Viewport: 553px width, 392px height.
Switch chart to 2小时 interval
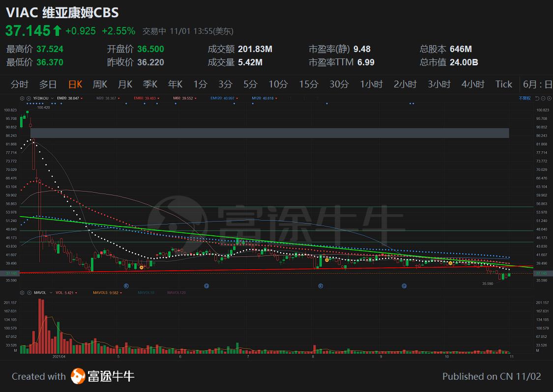(x=405, y=84)
